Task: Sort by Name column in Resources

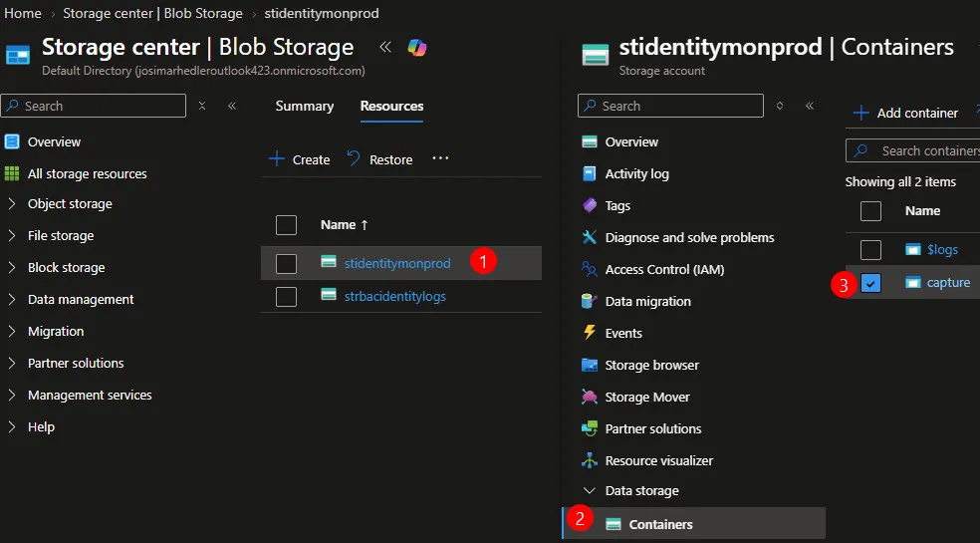Action: click(344, 224)
